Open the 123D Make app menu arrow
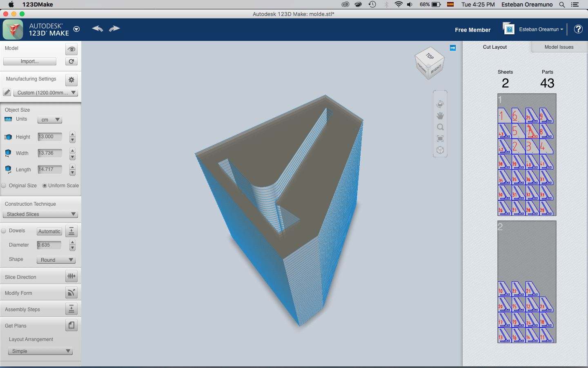Image resolution: width=588 pixels, height=368 pixels. pos(76,29)
